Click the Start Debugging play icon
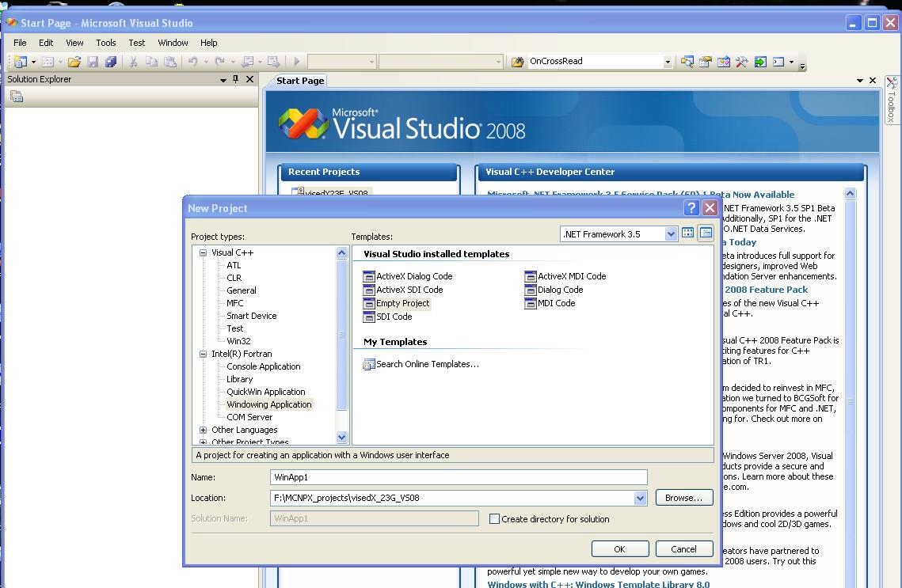Viewport: 902px width, 588px height. (297, 62)
